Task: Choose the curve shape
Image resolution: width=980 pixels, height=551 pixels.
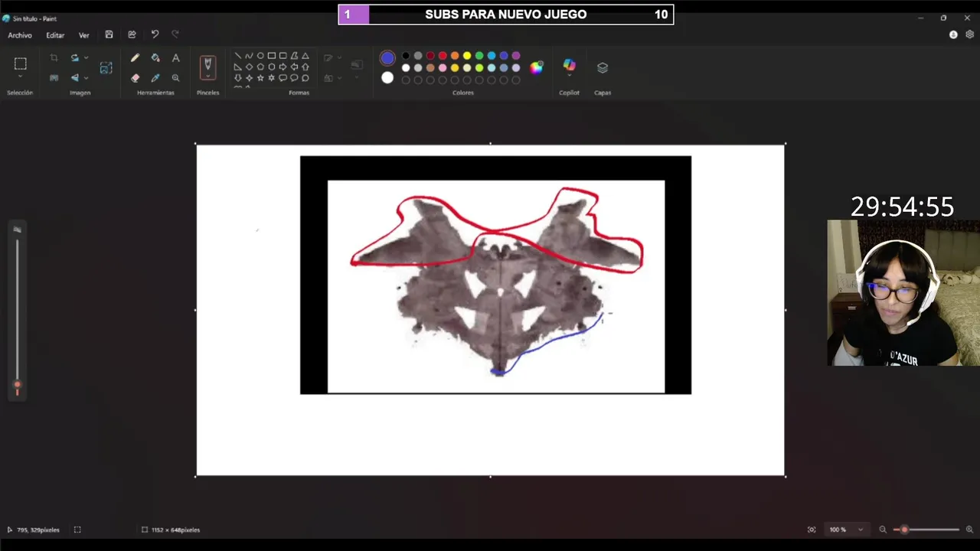Action: pos(249,56)
